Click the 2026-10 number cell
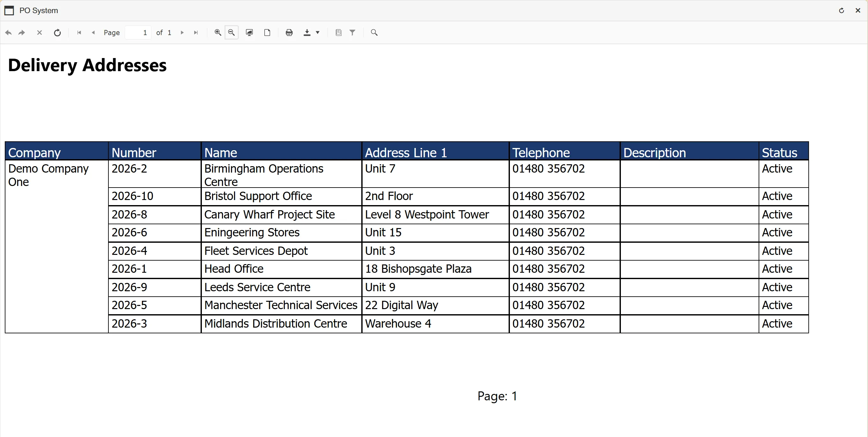Screen dimensions: 868x437 tap(155, 196)
